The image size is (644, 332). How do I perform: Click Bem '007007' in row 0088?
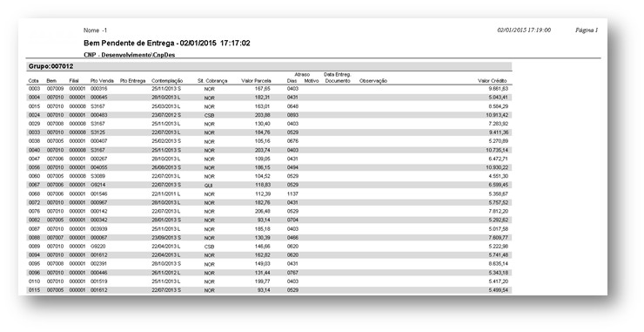pos(55,238)
